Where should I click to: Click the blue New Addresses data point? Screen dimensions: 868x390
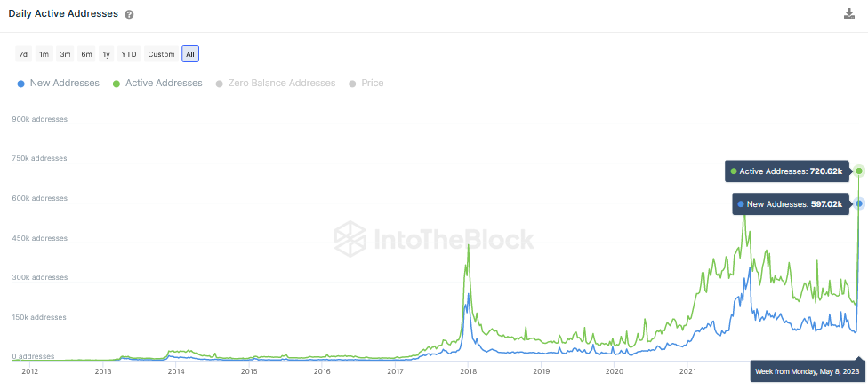coord(859,203)
